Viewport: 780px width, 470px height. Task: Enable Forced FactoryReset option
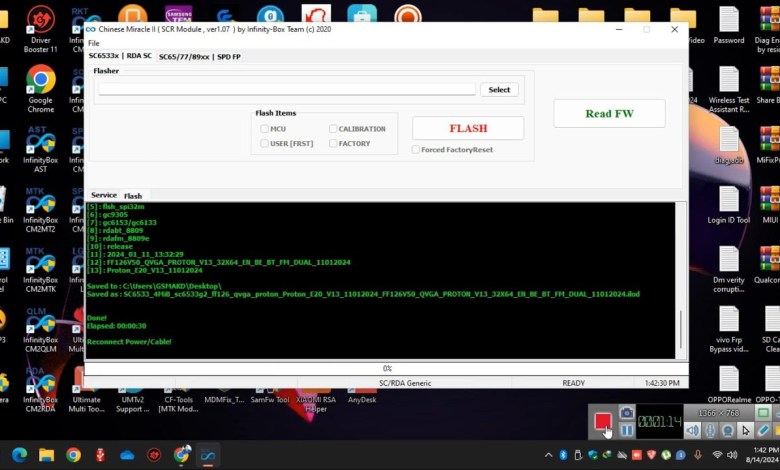pos(415,150)
